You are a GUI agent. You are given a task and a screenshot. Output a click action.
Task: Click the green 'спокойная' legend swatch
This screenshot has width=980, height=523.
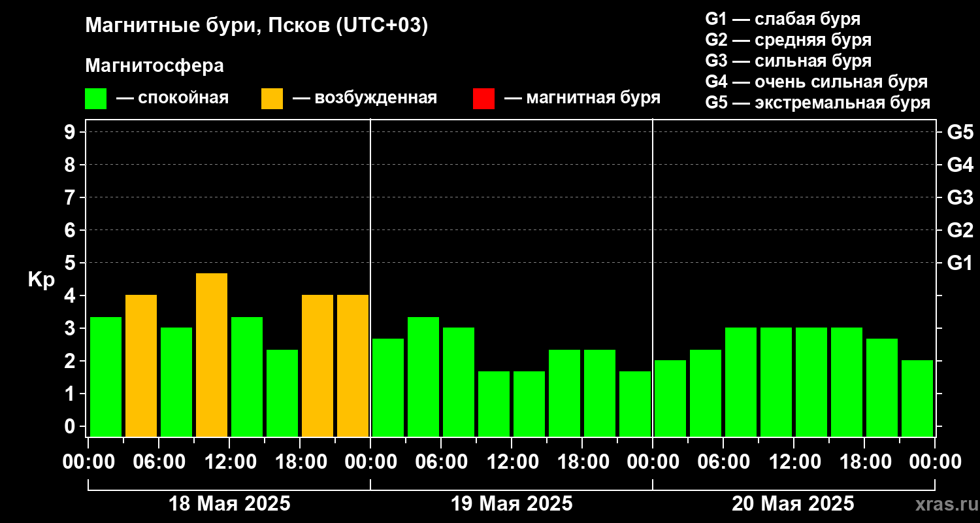[95, 99]
